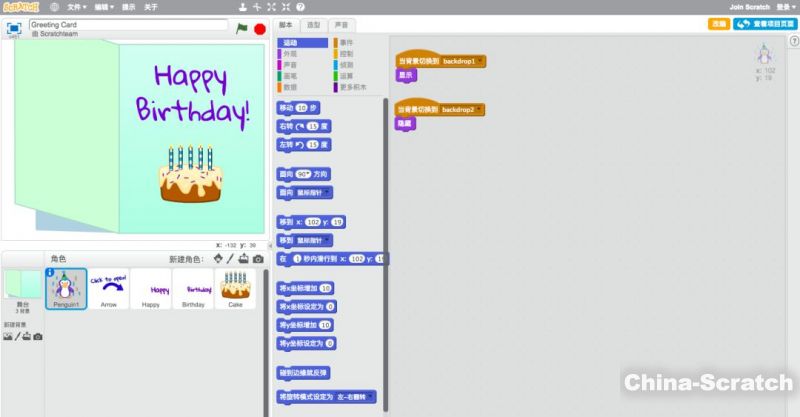The image size is (800, 417).
Task: Choose new sprite from library icon
Action: click(x=219, y=259)
